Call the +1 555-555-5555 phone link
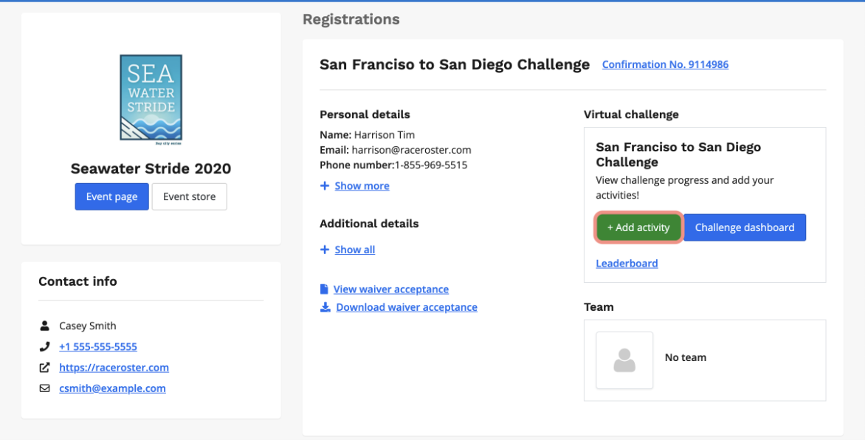 [x=98, y=347]
